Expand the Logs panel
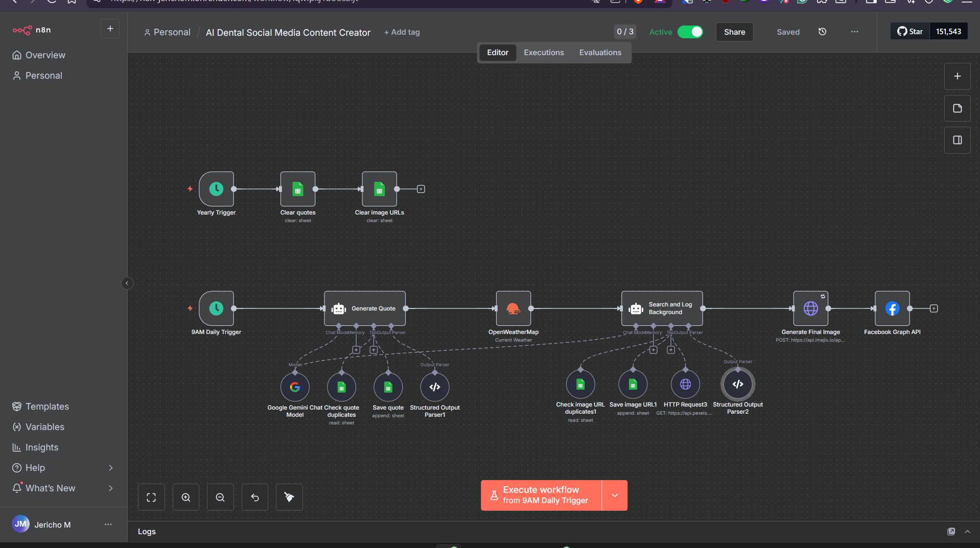Viewport: 980px width, 548px height. coord(967,532)
